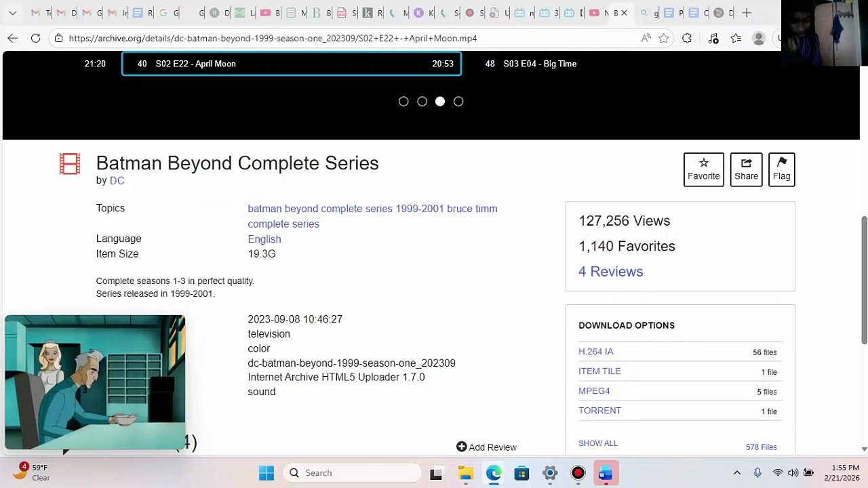Open Microsoft Store from the taskbar
This screenshot has width=868, height=488.
pos(521,473)
